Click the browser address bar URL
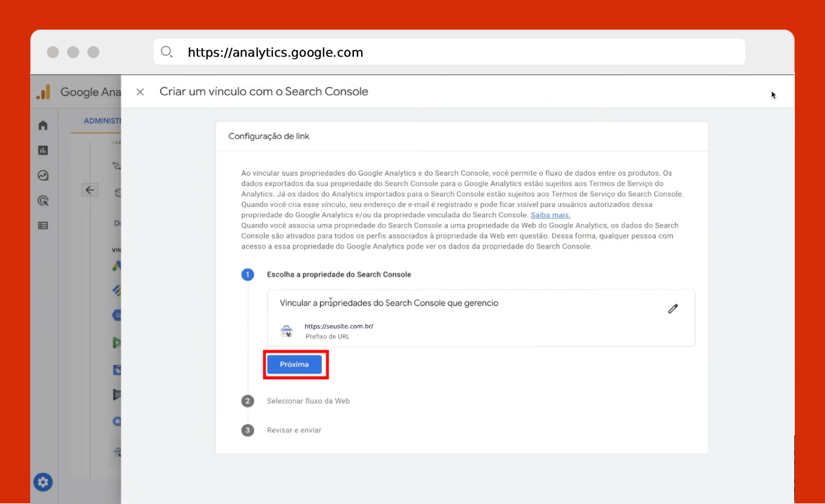The height and width of the screenshot is (504, 825). [275, 53]
